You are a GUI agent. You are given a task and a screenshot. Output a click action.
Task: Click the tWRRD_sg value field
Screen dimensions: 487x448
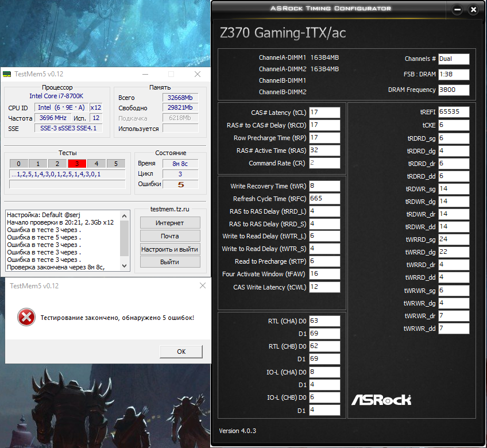click(x=454, y=240)
